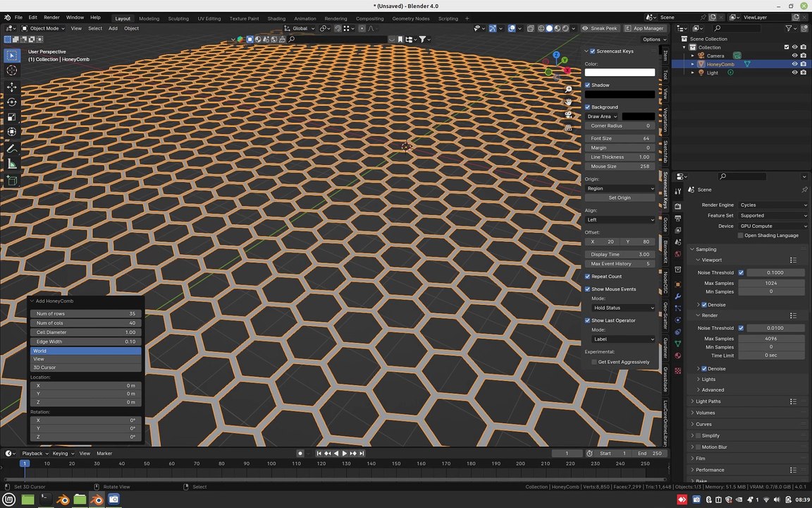Uncheck the Screencast Keys checkbox

click(x=592, y=52)
